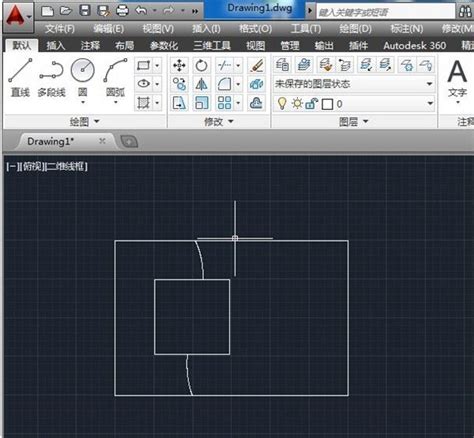Screen dimensions: 474x438
Task: Select the Polyline (多段线) tool
Action: click(x=52, y=78)
